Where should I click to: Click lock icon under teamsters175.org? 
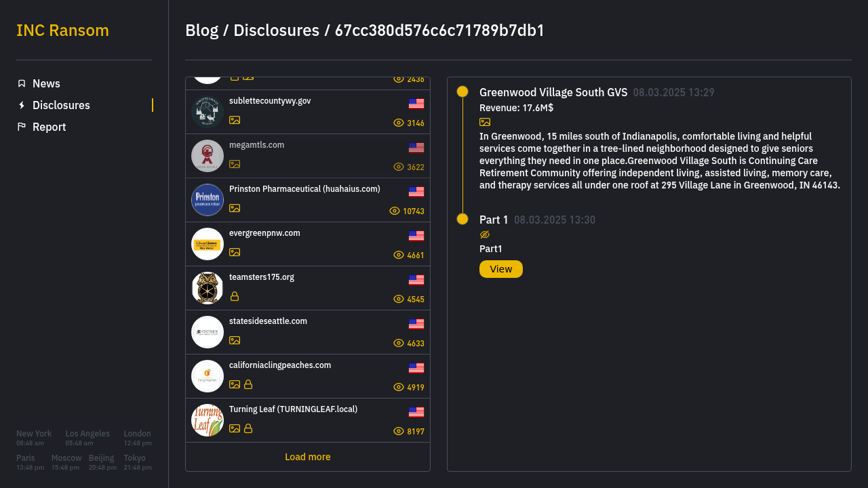pyautogui.click(x=235, y=296)
